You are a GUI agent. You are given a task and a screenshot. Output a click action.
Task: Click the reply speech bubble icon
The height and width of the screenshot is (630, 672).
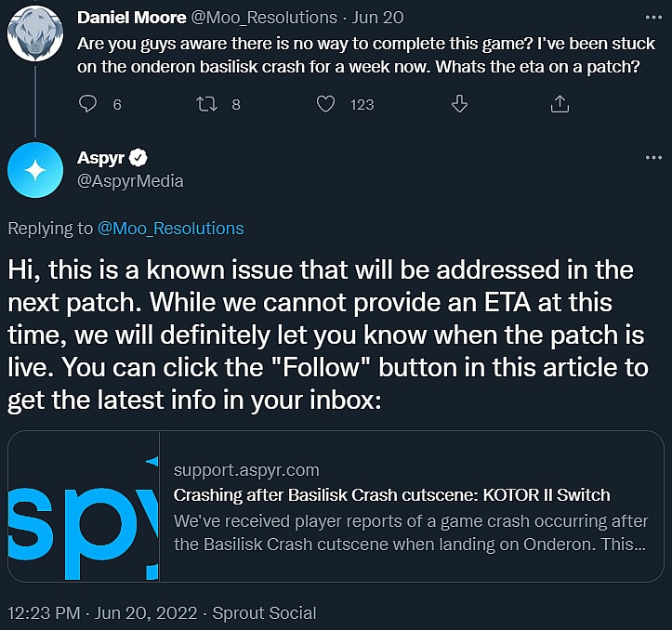pyautogui.click(x=88, y=104)
